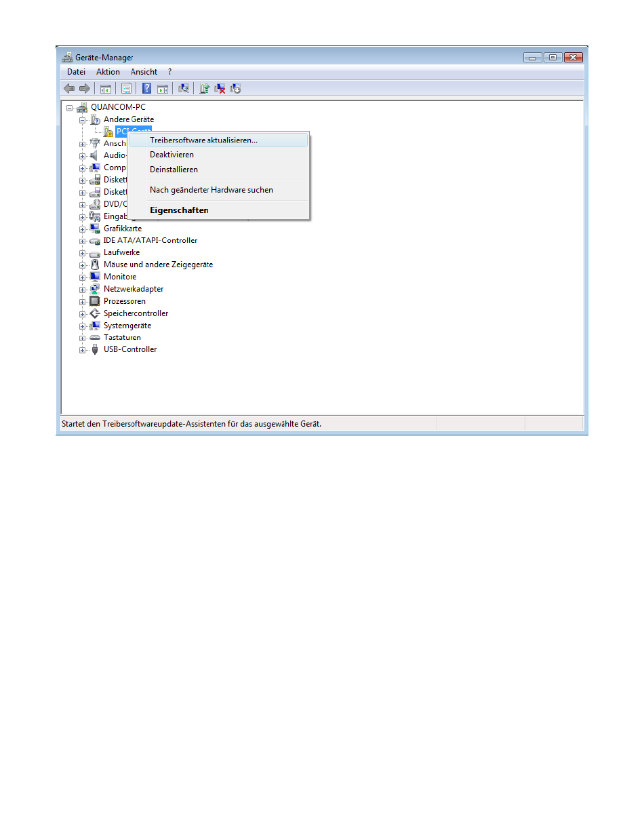The height and width of the screenshot is (839, 644).
Task: Choose Deaktivieren in the context menu
Action: (x=218, y=155)
